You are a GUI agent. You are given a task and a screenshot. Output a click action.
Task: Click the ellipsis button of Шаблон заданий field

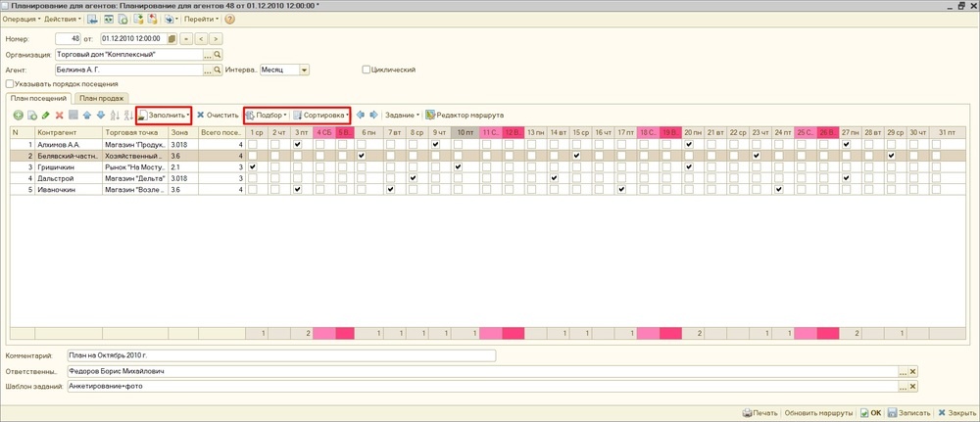904,387
